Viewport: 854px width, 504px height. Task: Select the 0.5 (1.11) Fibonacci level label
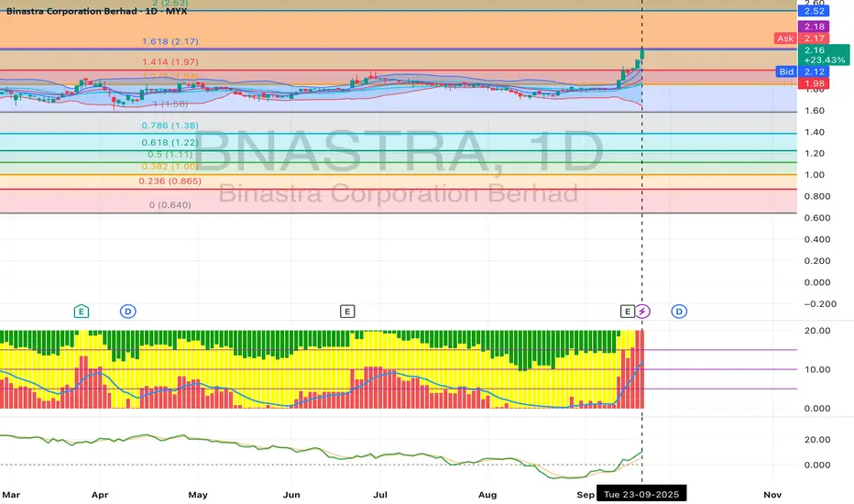[x=170, y=155]
